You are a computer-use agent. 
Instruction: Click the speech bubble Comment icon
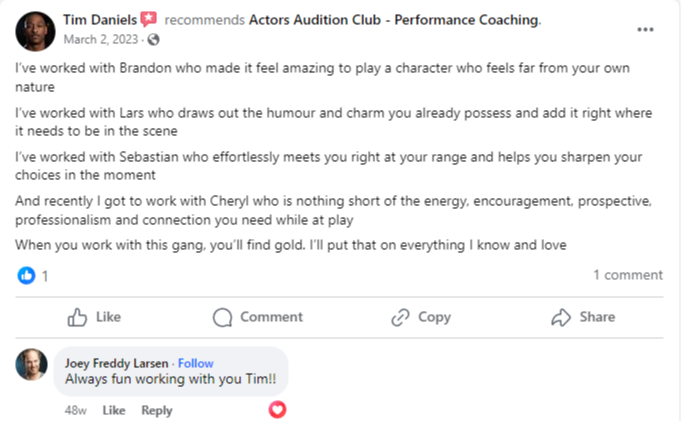click(223, 317)
